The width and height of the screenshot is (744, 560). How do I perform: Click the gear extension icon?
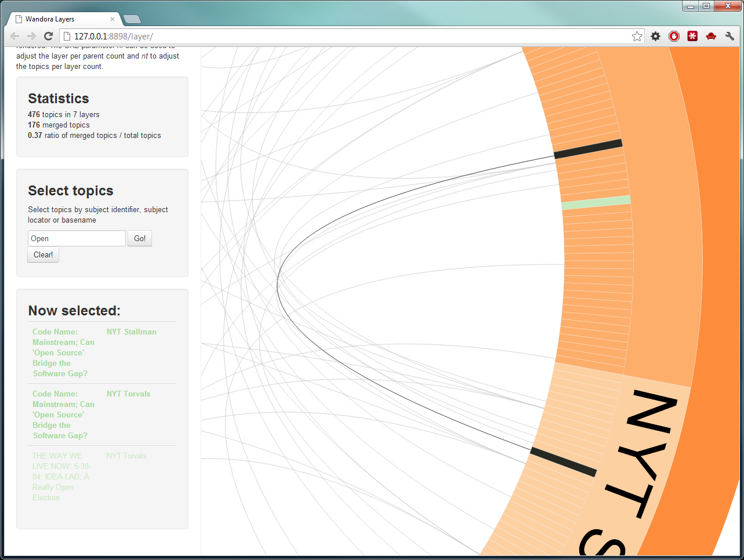655,37
